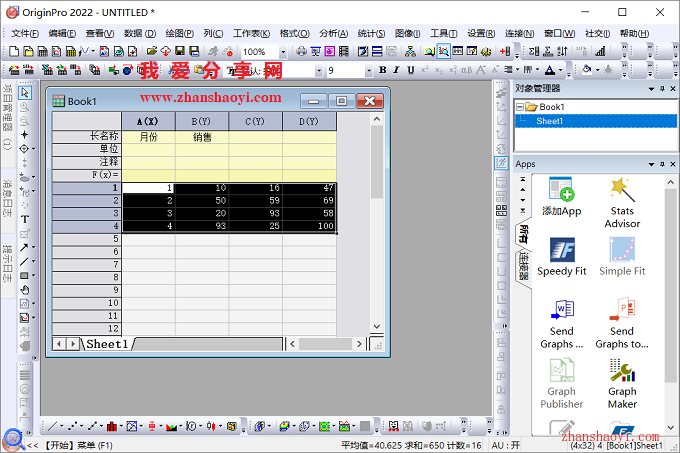Launch the Speedy Fit app
The width and height of the screenshot is (680, 453).
coord(562,257)
